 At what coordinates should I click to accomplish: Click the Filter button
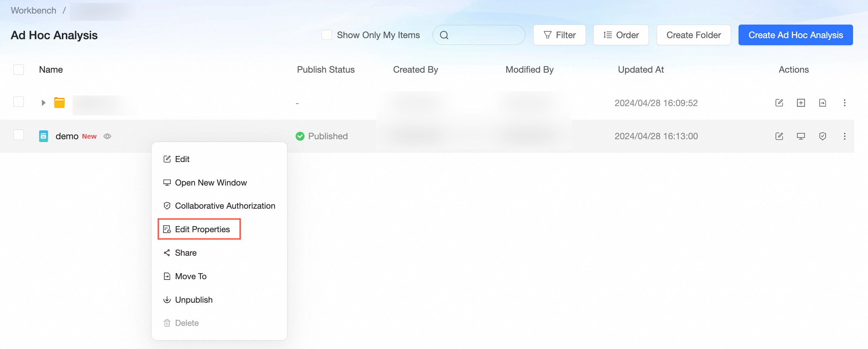tap(559, 35)
